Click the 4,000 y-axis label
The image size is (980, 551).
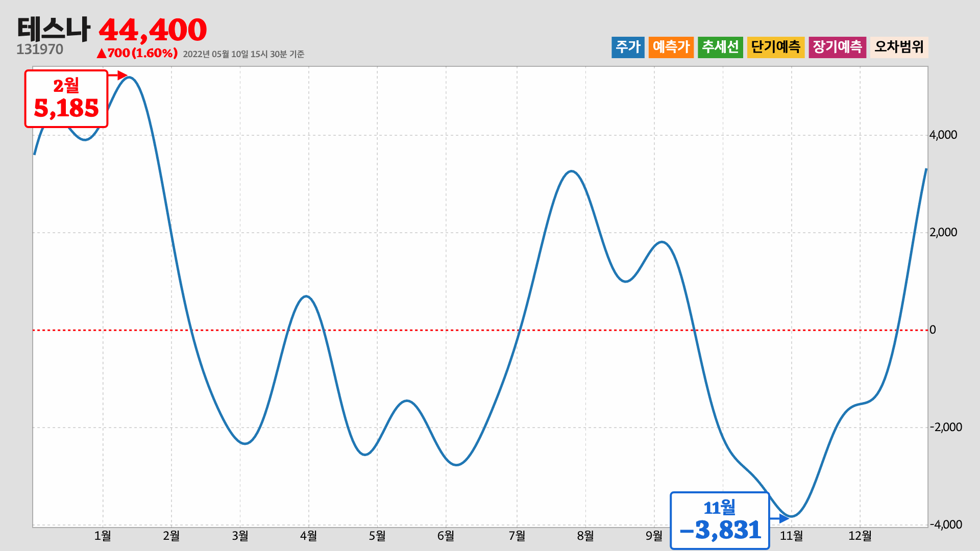(x=943, y=135)
